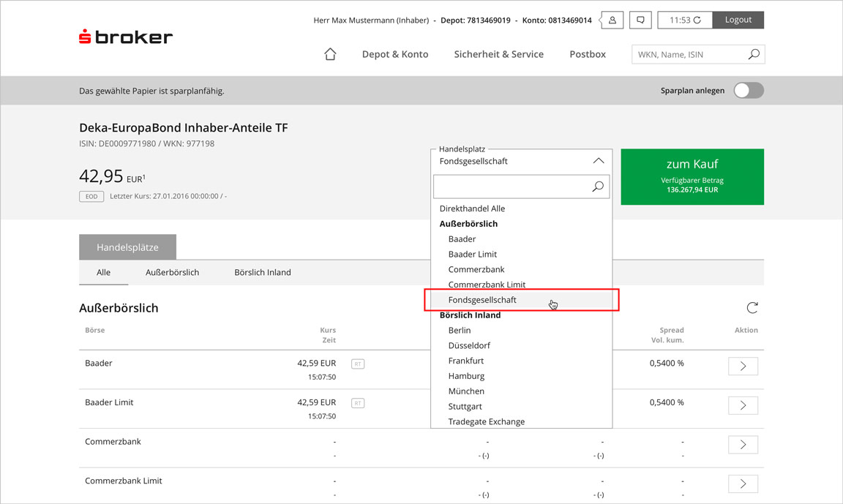The image size is (843, 504).
Task: Select Hamburg exchange in the dropdown
Action: click(x=467, y=376)
